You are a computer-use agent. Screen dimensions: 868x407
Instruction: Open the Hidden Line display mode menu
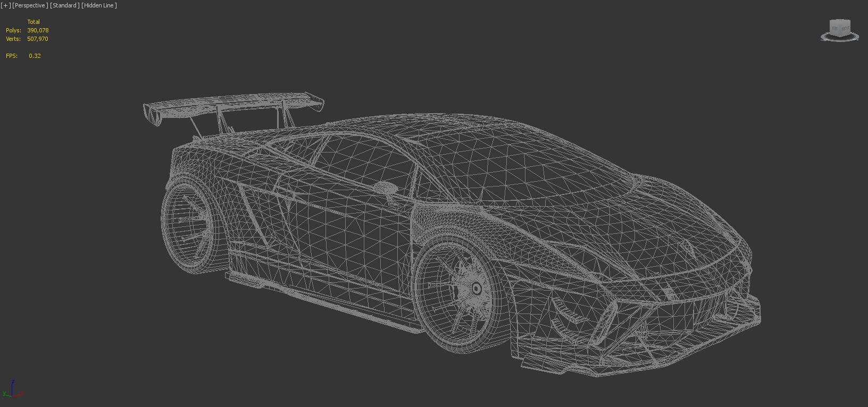(99, 5)
